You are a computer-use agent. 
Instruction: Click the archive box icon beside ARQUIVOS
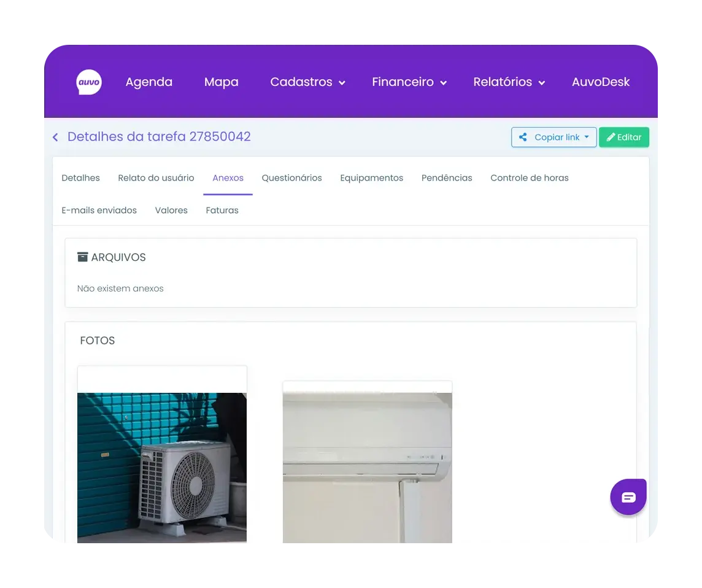pyautogui.click(x=82, y=257)
